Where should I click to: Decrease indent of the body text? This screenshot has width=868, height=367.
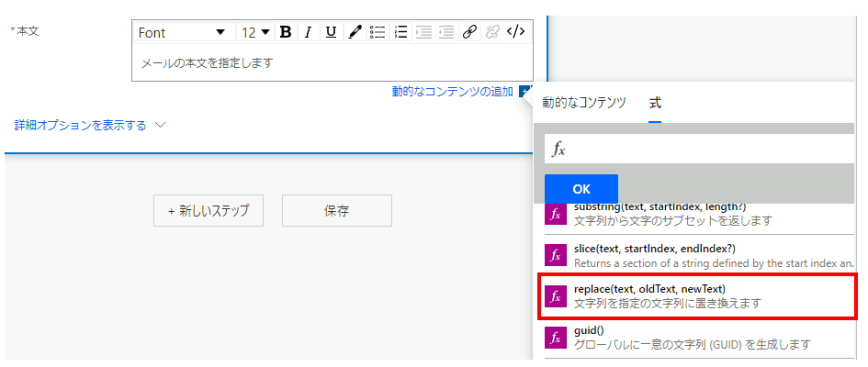446,33
